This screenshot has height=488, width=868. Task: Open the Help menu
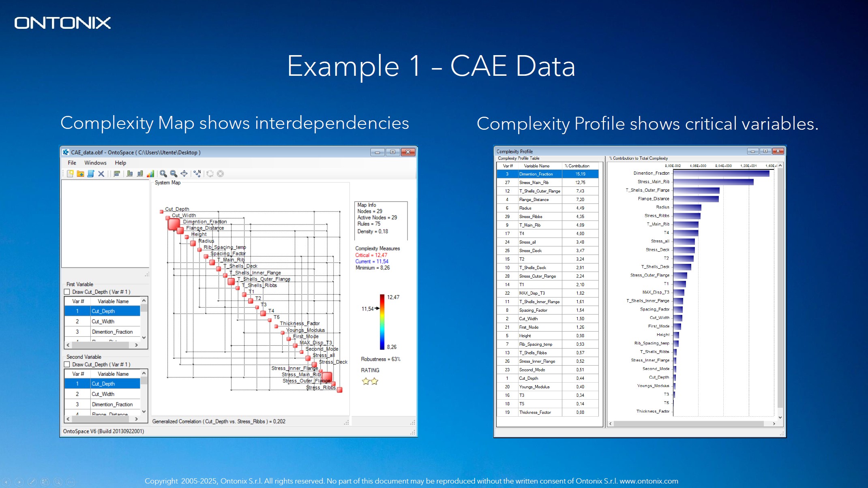click(120, 163)
